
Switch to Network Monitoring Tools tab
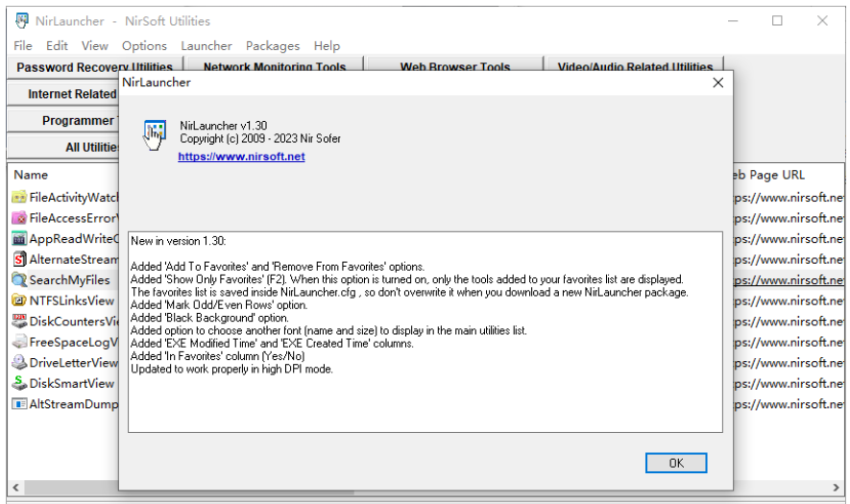[275, 67]
